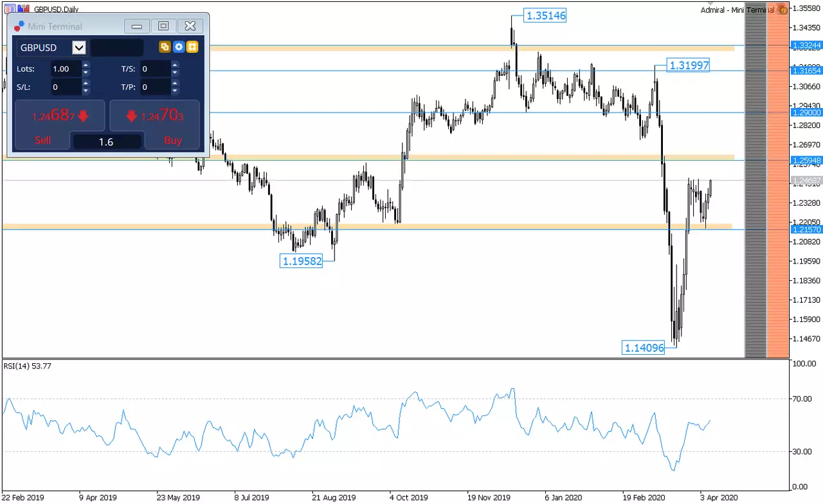The width and height of the screenshot is (823, 504).
Task: Click the Mini Terminal title text
Action: 55,26
